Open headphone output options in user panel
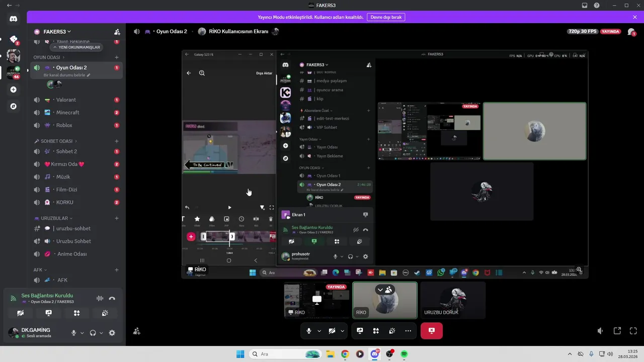This screenshot has height=362, width=644. 101,333
